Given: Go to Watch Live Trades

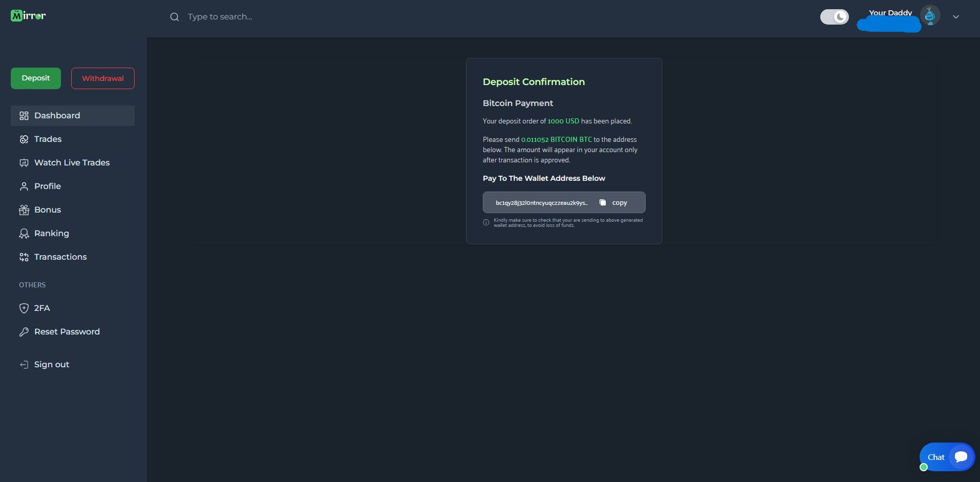Looking at the screenshot, I should [x=72, y=163].
